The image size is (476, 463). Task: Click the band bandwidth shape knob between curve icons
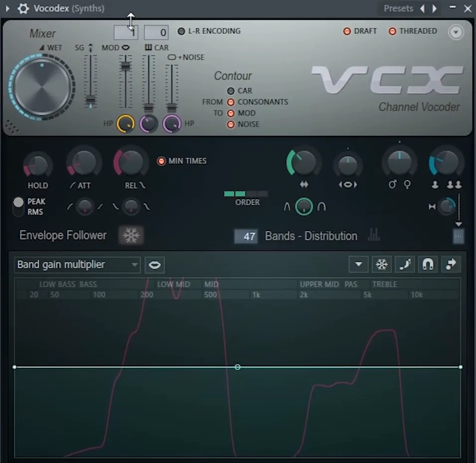304,207
